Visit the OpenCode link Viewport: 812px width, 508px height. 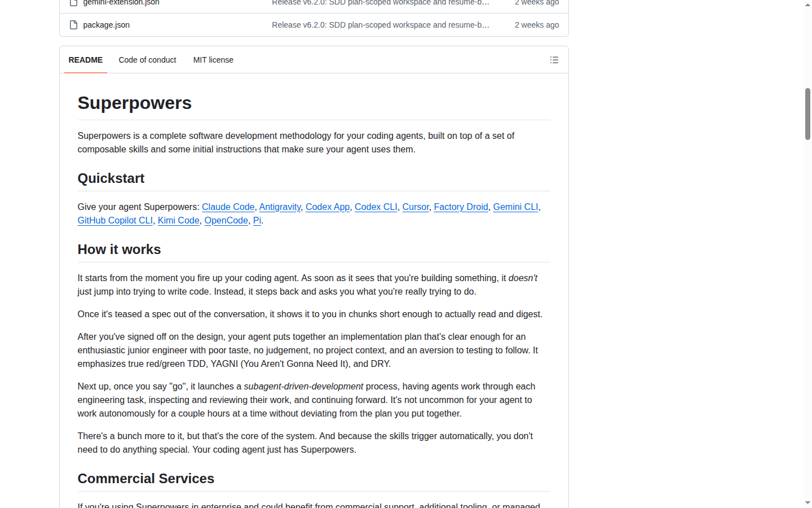(226, 220)
